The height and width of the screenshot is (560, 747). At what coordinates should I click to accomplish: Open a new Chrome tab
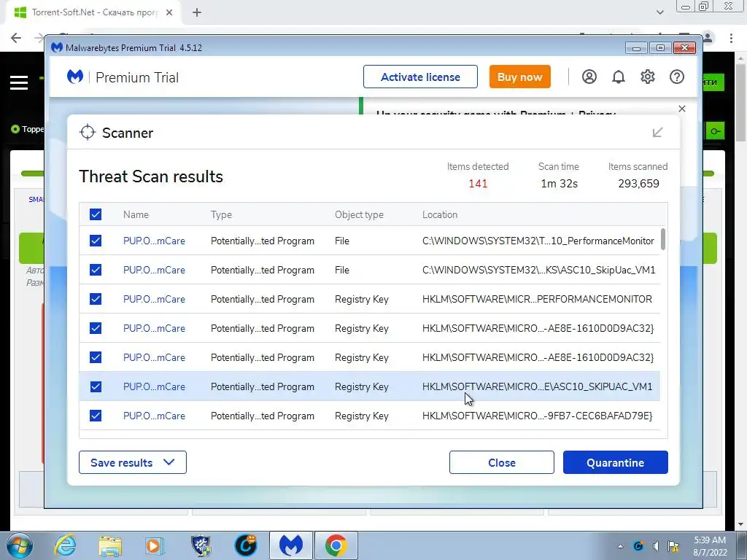197,12
